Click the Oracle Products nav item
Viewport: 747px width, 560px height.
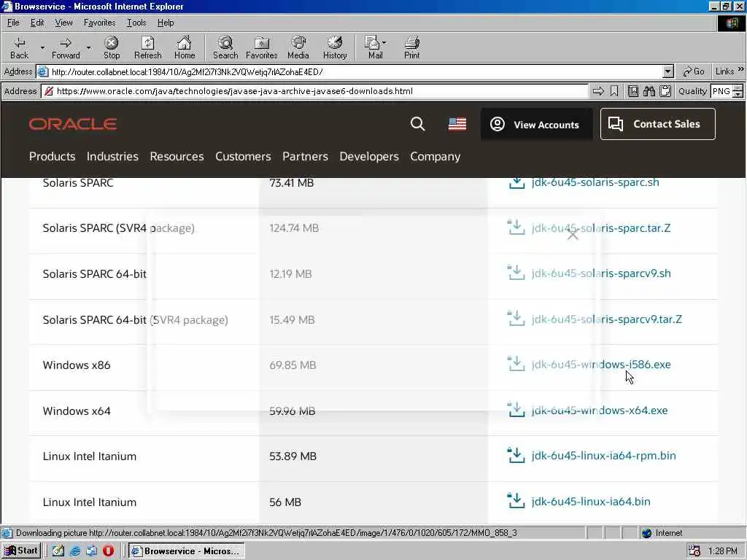coord(53,156)
